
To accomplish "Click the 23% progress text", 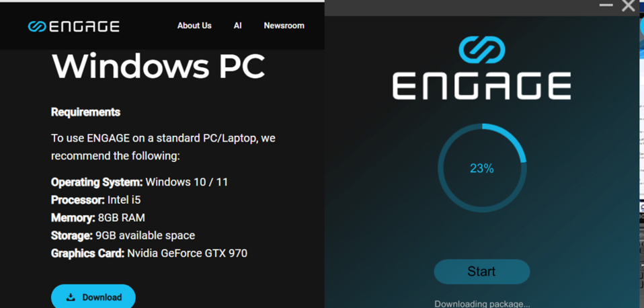I will pos(481,168).
